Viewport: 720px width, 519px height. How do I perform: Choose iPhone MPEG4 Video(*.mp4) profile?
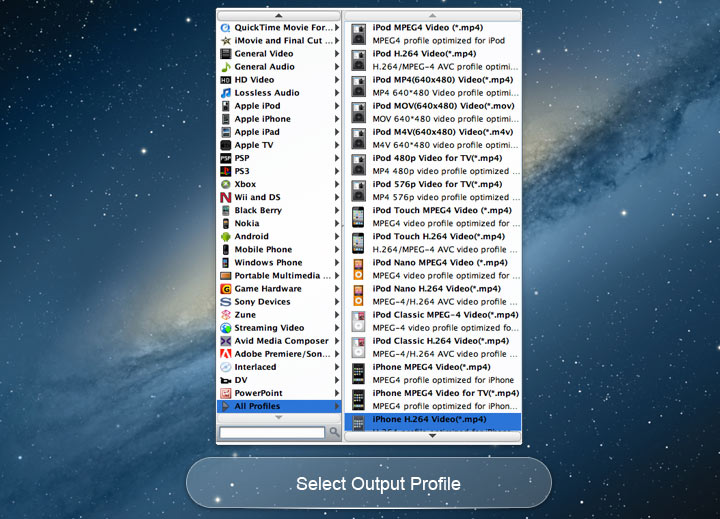[x=433, y=374]
